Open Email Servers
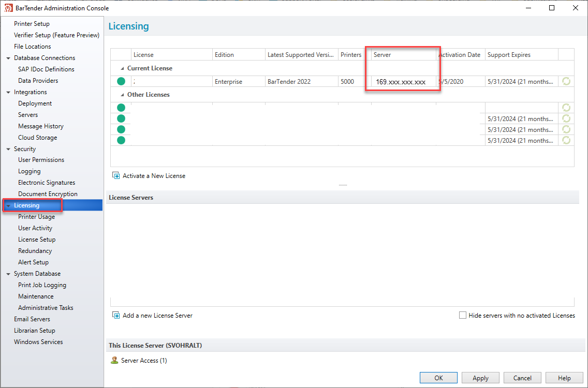 click(x=32, y=319)
